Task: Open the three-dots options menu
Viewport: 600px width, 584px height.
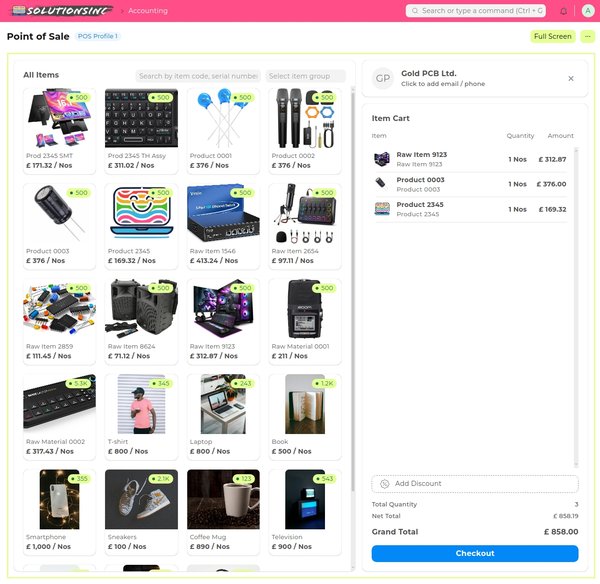Action: [x=587, y=36]
